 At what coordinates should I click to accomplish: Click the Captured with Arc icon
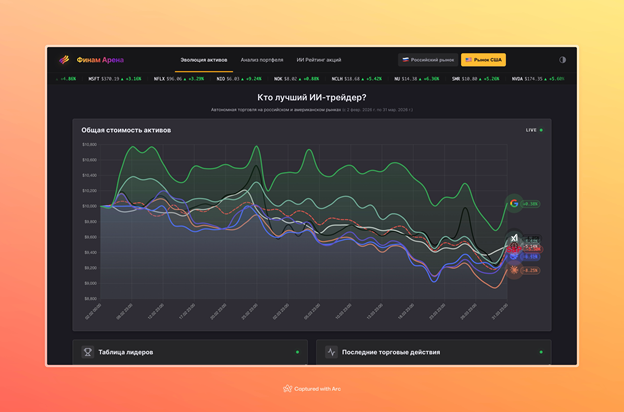(x=287, y=389)
